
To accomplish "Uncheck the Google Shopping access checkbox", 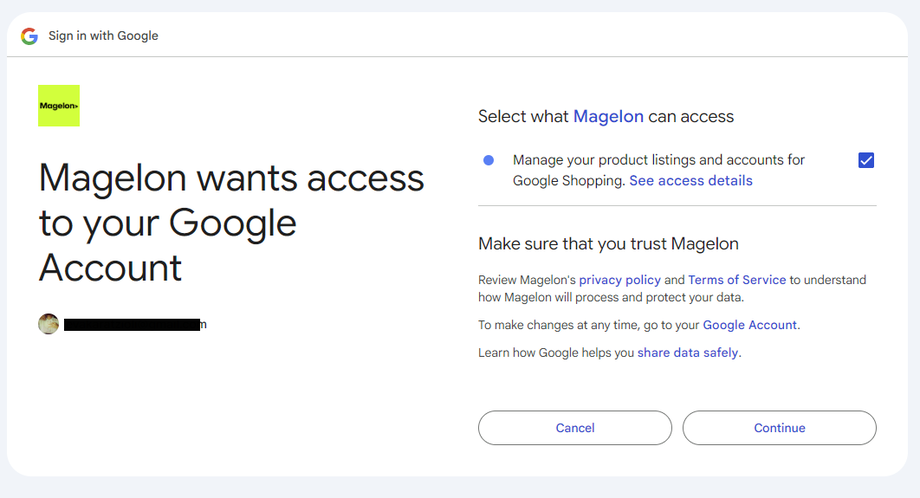I will point(866,160).
